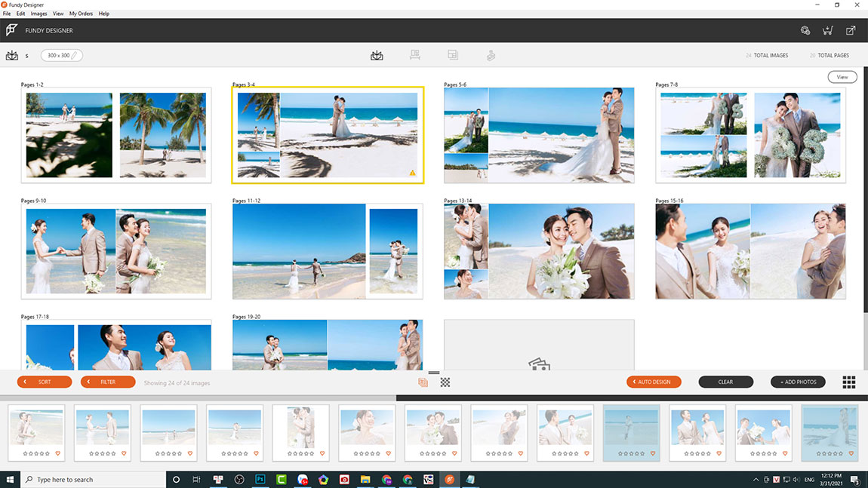Expand the SORT options
This screenshot has height=488, width=868.
tap(45, 382)
